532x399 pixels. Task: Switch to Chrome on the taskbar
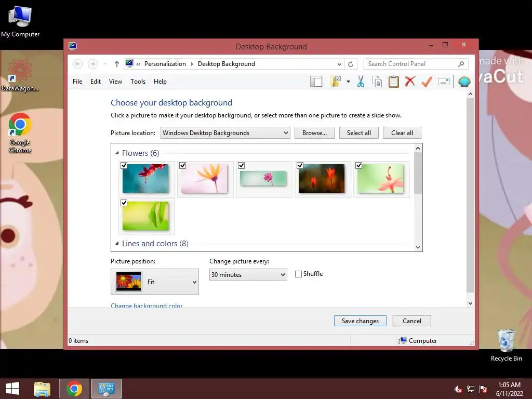(74, 389)
